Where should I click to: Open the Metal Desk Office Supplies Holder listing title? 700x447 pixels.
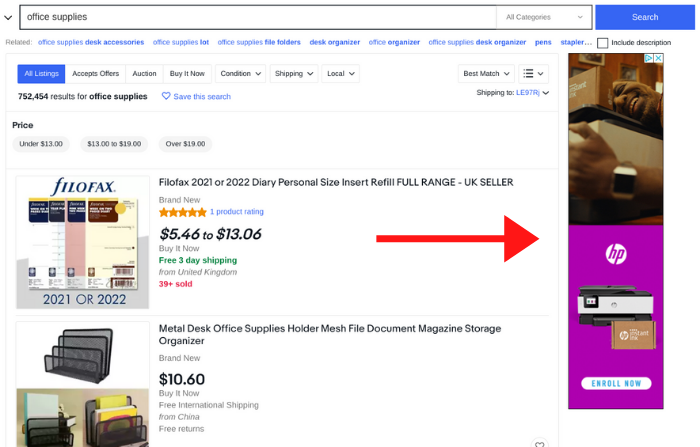point(330,334)
